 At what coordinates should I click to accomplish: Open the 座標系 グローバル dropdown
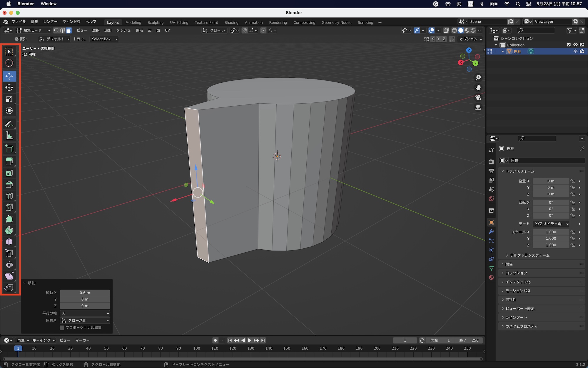coord(85,320)
